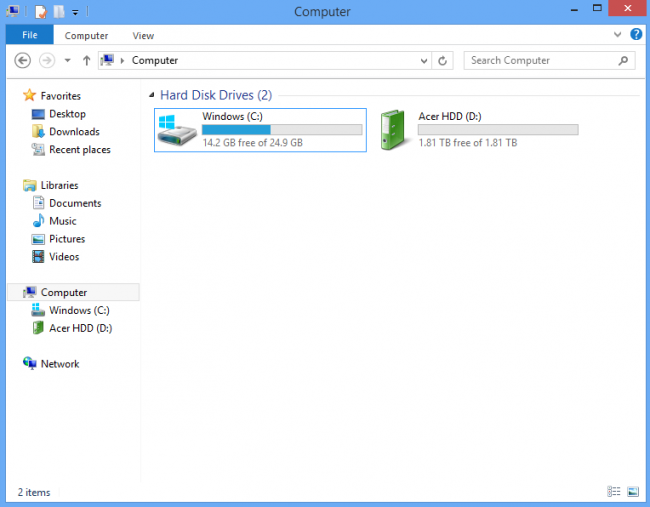Refresh the Computer view
650x507 pixels.
pos(442,61)
